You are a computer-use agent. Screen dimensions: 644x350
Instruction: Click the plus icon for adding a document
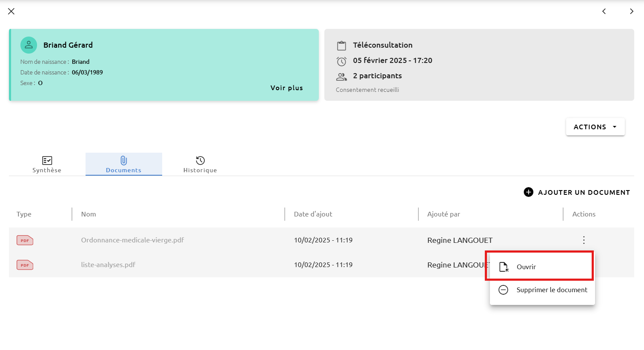(x=528, y=192)
